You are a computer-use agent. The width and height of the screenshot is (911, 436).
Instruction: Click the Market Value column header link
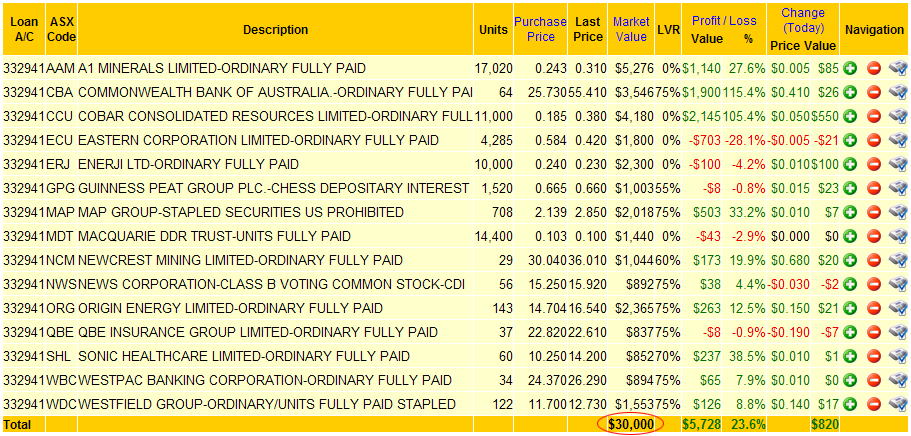click(x=631, y=29)
